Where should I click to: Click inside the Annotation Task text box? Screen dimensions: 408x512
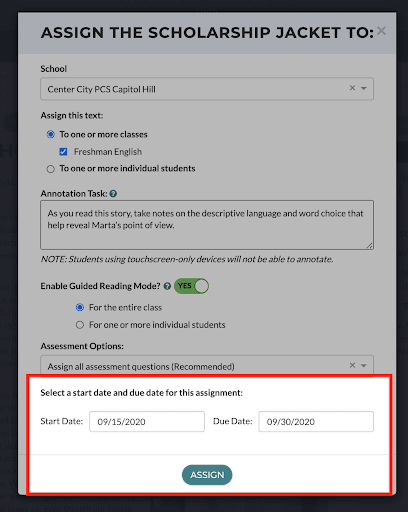(x=207, y=225)
